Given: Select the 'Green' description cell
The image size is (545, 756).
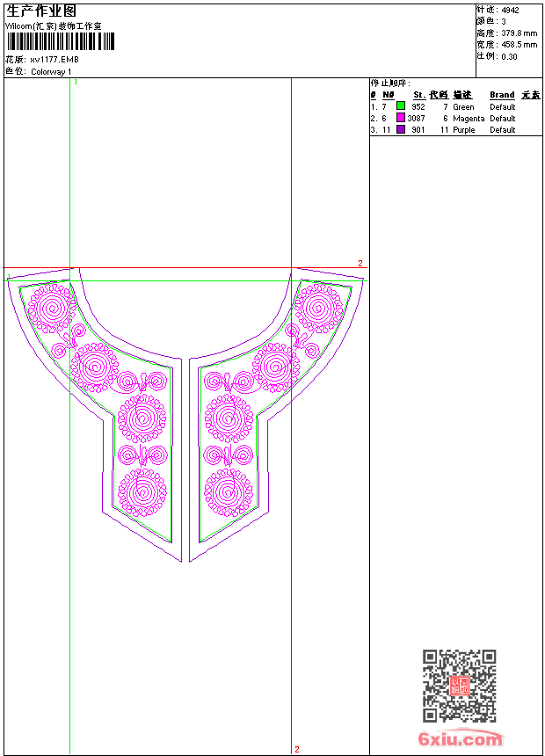Looking at the screenshot, I should (x=463, y=107).
